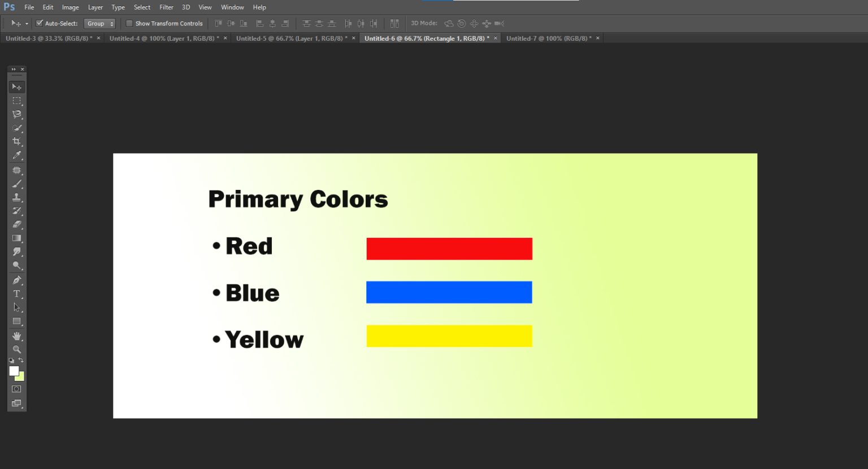Toggle Quick Mask mode icon
Screen dimensions: 868x469
pos(17,389)
